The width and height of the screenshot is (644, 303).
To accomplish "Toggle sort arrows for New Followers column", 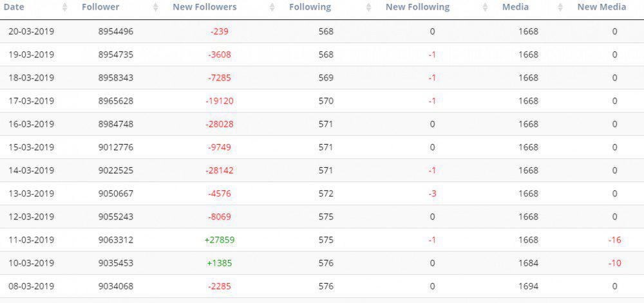I will pyautogui.click(x=272, y=8).
